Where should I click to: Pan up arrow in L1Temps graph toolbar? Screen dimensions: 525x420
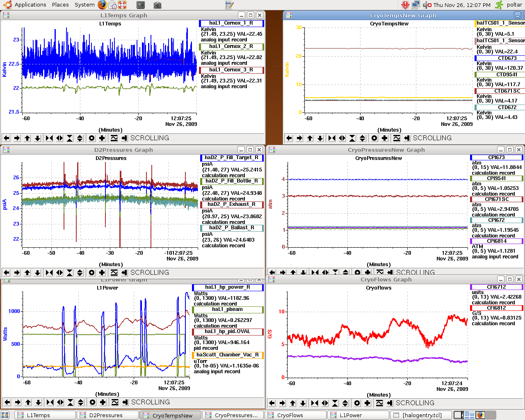[x=27, y=138]
